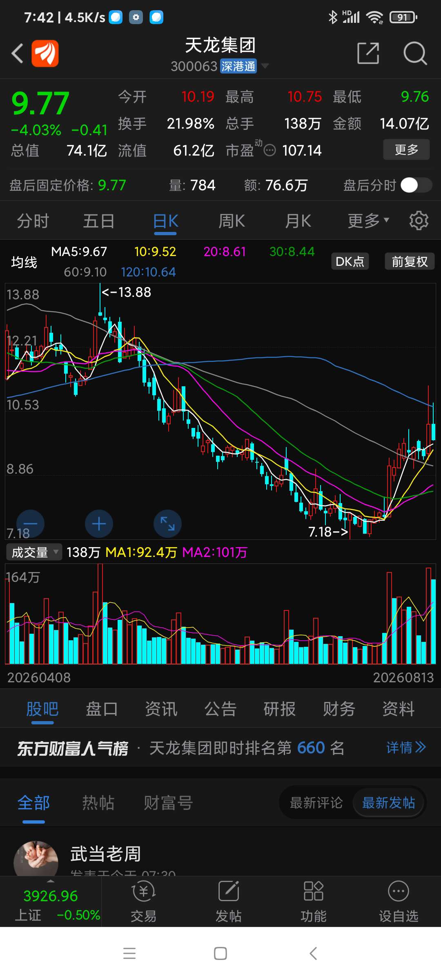Tap the dynamic P/E info bubble icon

point(270,151)
